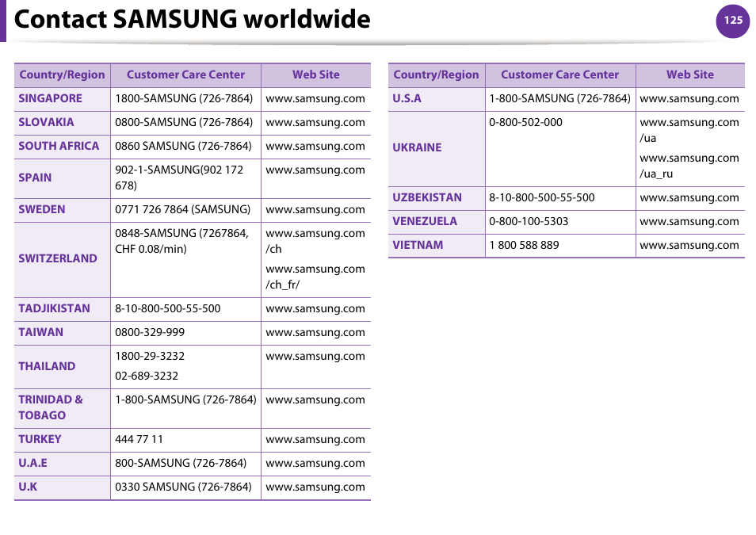Click Singapore's number 1800-SAMSUNG (726-7864)

(184, 98)
